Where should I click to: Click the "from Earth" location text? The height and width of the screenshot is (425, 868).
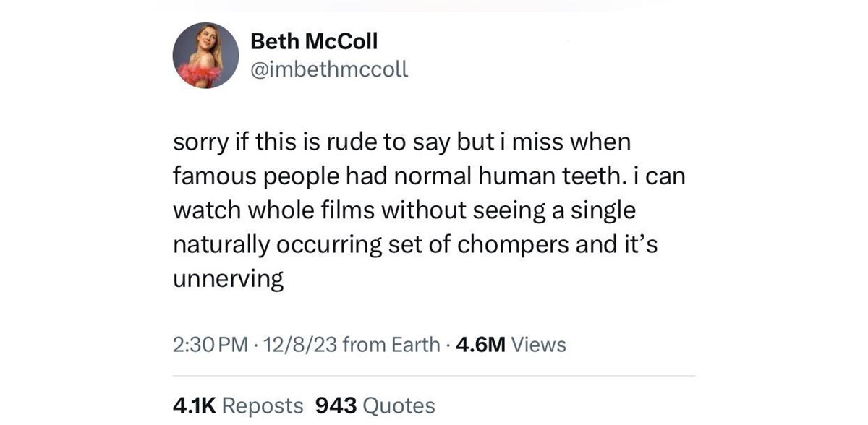tap(391, 345)
